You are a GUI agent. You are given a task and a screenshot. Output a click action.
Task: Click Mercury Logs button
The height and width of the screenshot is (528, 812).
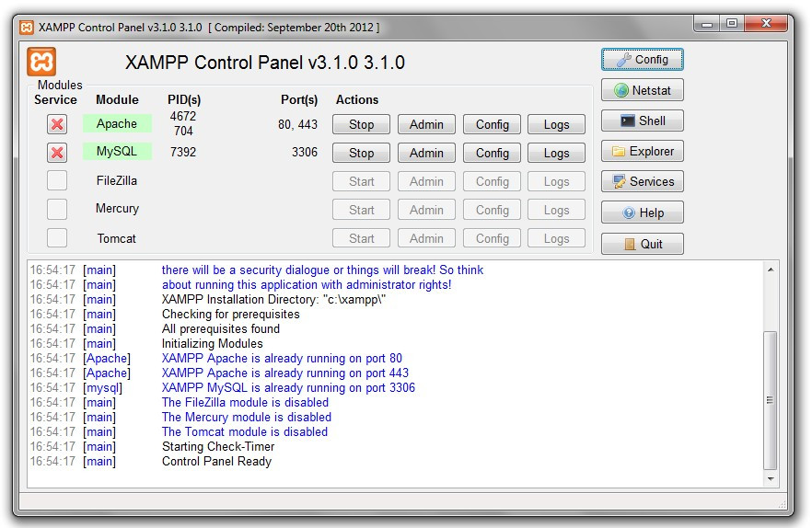(557, 210)
